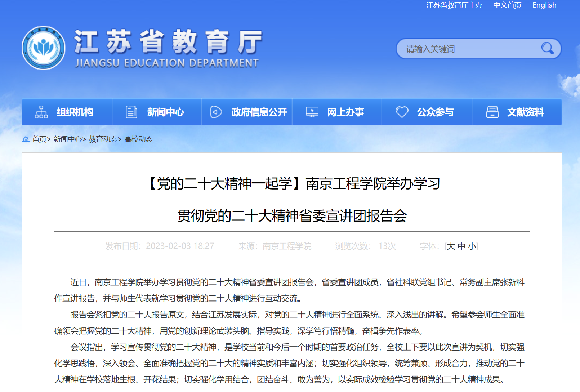Open the 新闻中心 navigation menu
The image size is (580, 392).
165,112
